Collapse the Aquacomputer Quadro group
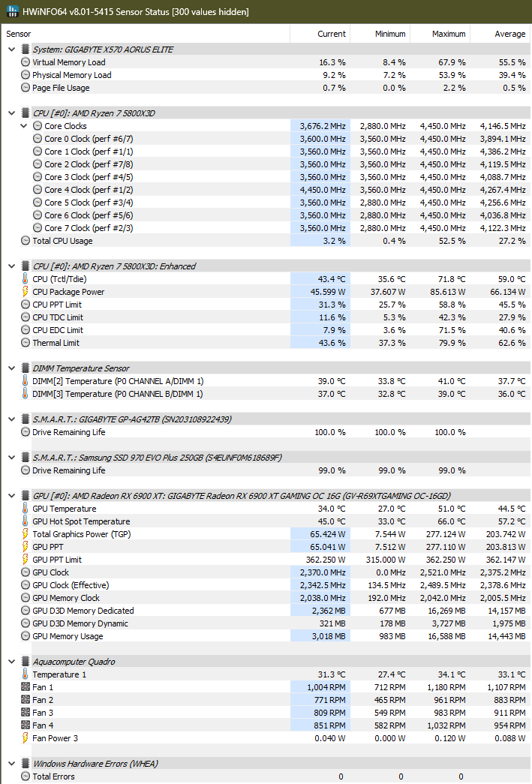 coord(11,662)
